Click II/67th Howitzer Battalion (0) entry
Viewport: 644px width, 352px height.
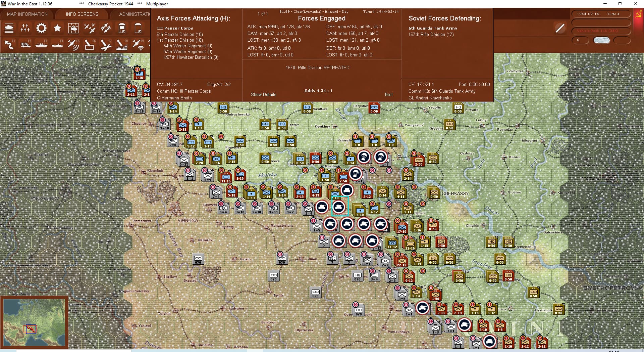[x=191, y=57]
